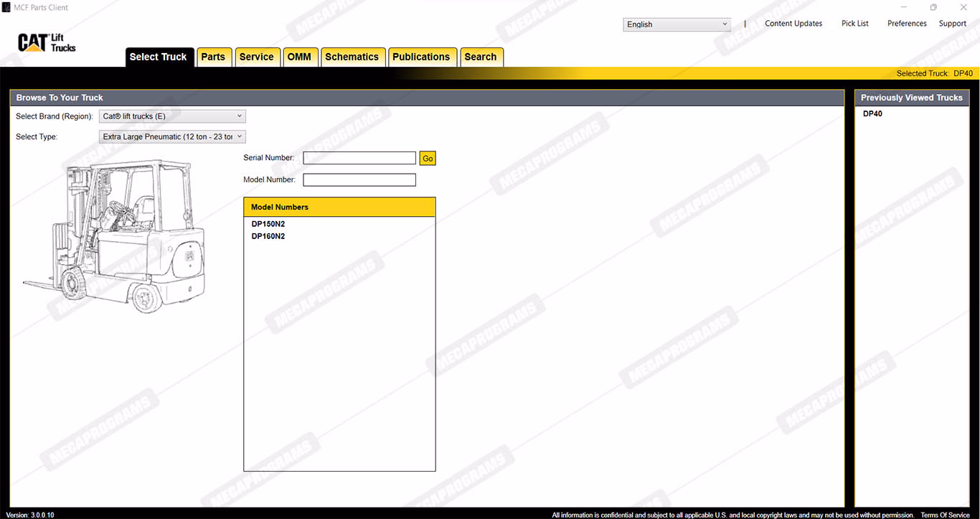980x519 pixels.
Task: Switch to the Parts tab
Action: [x=213, y=57]
